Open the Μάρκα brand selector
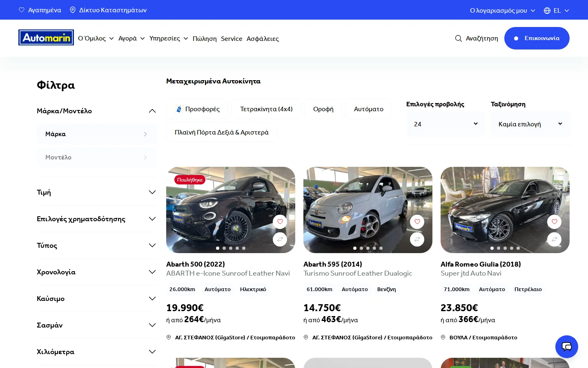 [97, 134]
